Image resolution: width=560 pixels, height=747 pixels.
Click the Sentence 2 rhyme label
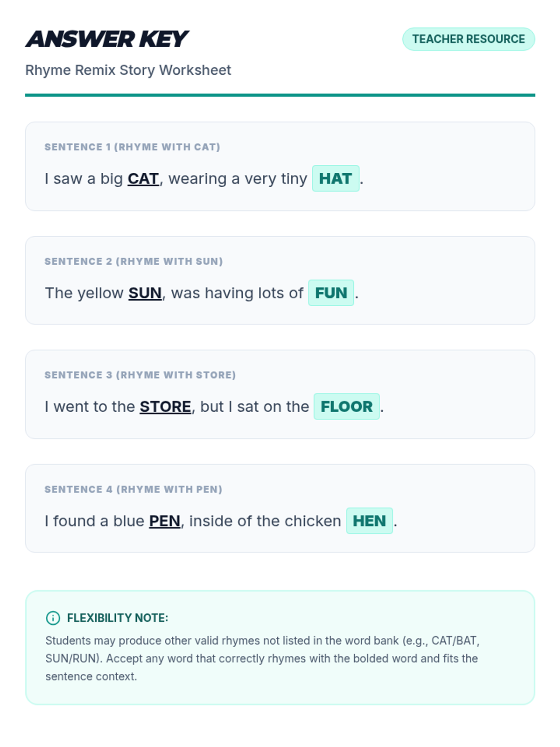point(133,261)
